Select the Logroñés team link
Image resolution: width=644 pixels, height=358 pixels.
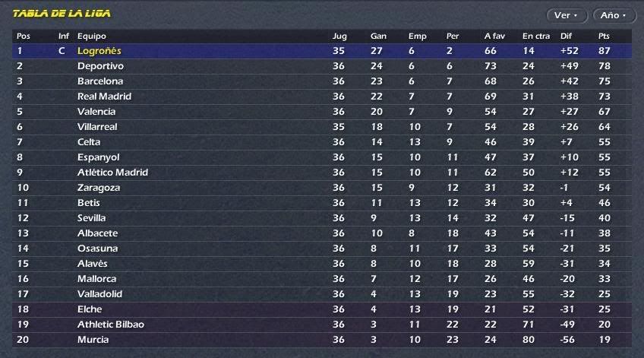click(99, 51)
